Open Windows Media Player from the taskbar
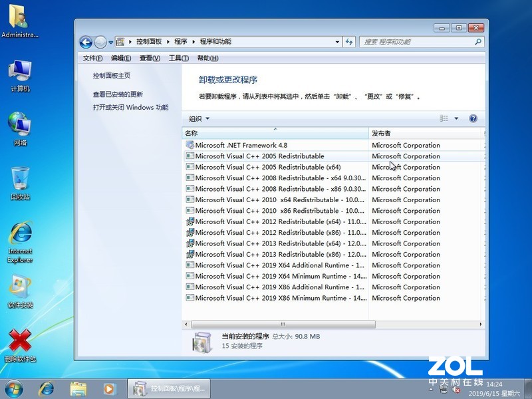 (108, 387)
